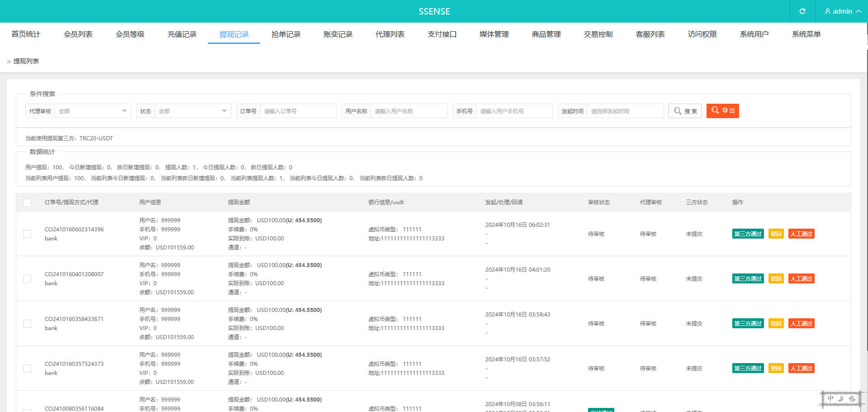The width and height of the screenshot is (868, 412).
Task: Click the IME input method indicator
Action: click(x=842, y=399)
